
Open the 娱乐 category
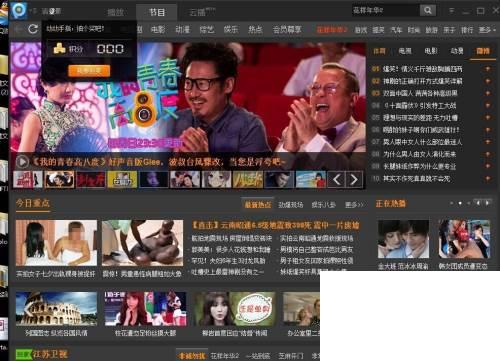pyautogui.click(x=231, y=30)
